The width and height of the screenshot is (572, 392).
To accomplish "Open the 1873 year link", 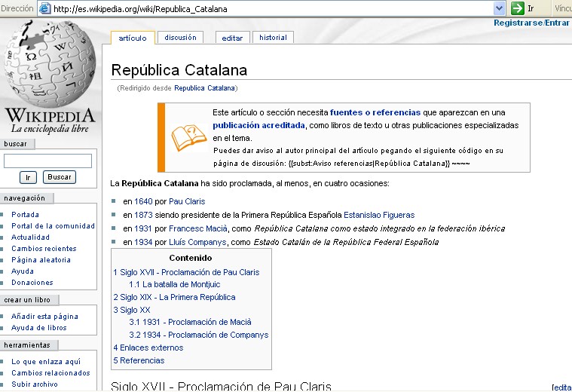I will click(143, 215).
